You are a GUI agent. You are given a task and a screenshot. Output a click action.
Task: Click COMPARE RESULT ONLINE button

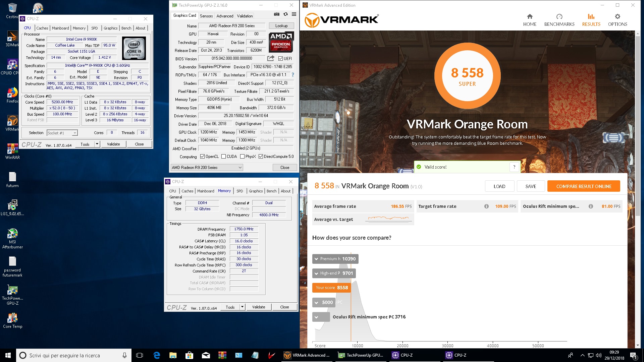point(584,186)
